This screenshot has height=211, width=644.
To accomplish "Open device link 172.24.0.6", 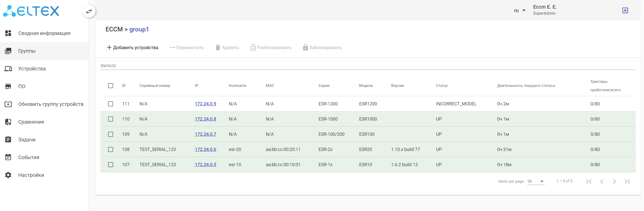I will pos(205,149).
